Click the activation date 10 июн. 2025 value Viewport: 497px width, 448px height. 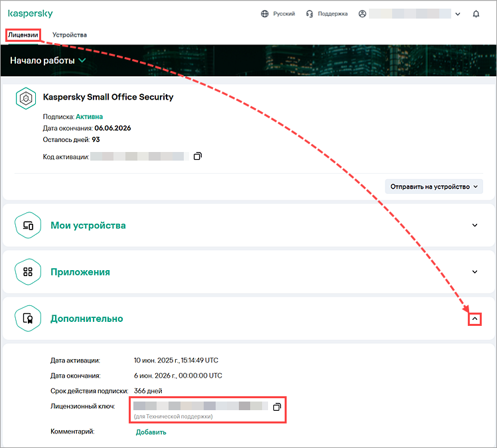coord(176,360)
